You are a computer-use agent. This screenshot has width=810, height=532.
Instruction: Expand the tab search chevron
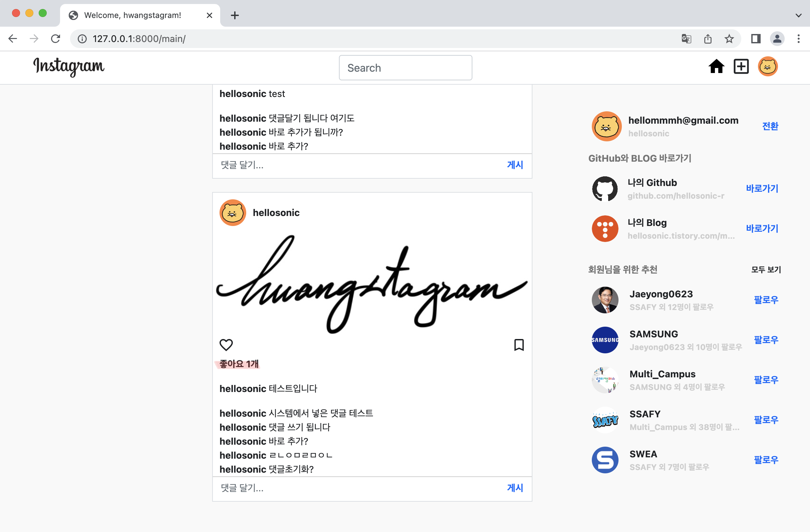(x=798, y=15)
